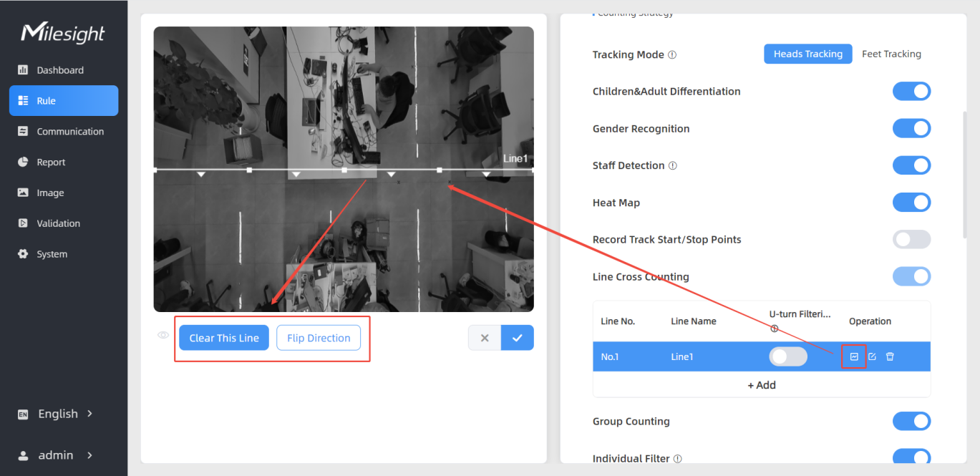Click the draw line icon for Line1
Image resolution: width=980 pixels, height=476 pixels.
(854, 356)
